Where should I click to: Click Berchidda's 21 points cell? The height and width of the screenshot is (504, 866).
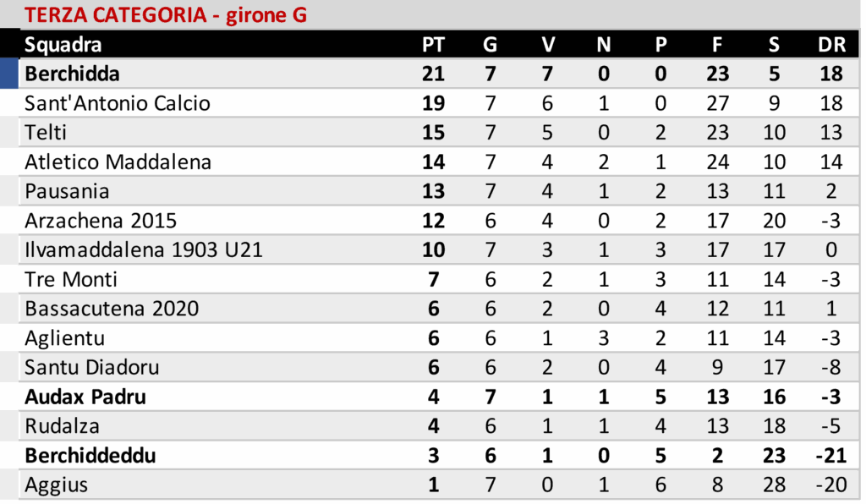[433, 74]
